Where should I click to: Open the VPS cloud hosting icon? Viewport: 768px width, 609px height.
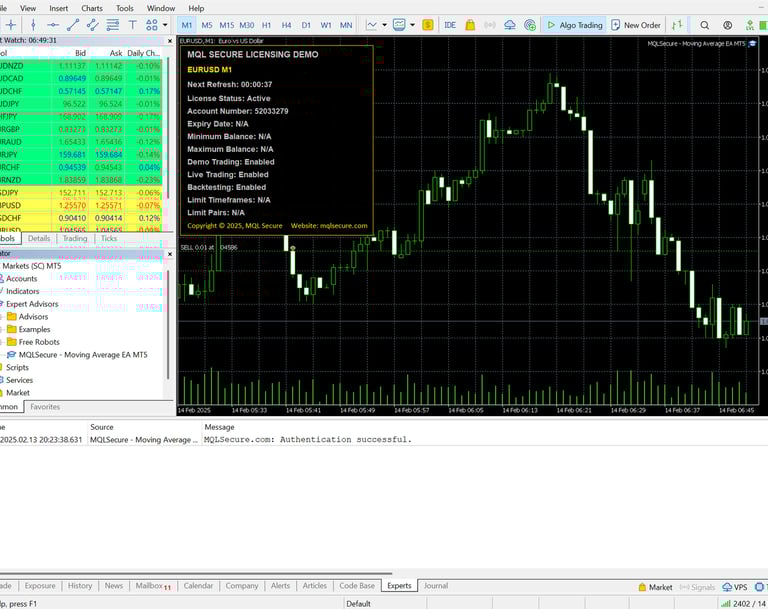[510, 25]
